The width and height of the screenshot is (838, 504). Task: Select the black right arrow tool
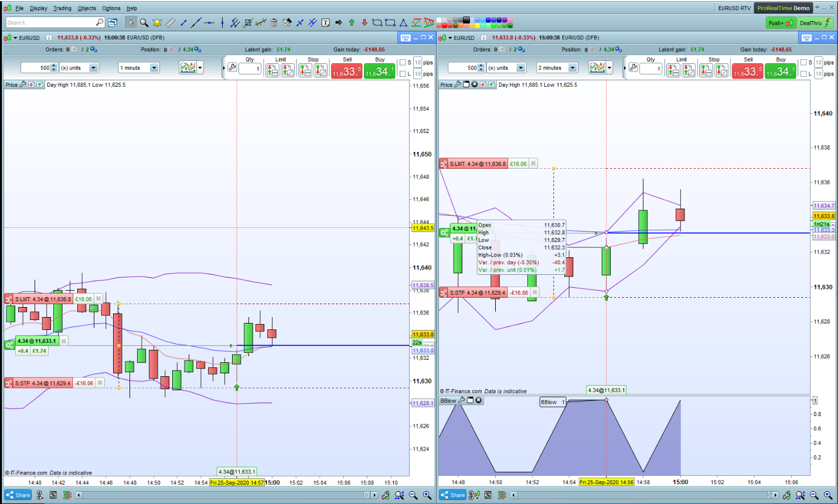coord(338,23)
